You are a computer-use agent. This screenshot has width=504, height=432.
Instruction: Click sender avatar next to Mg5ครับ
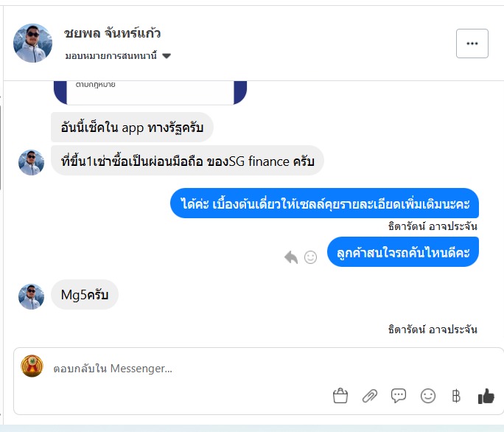click(x=32, y=296)
